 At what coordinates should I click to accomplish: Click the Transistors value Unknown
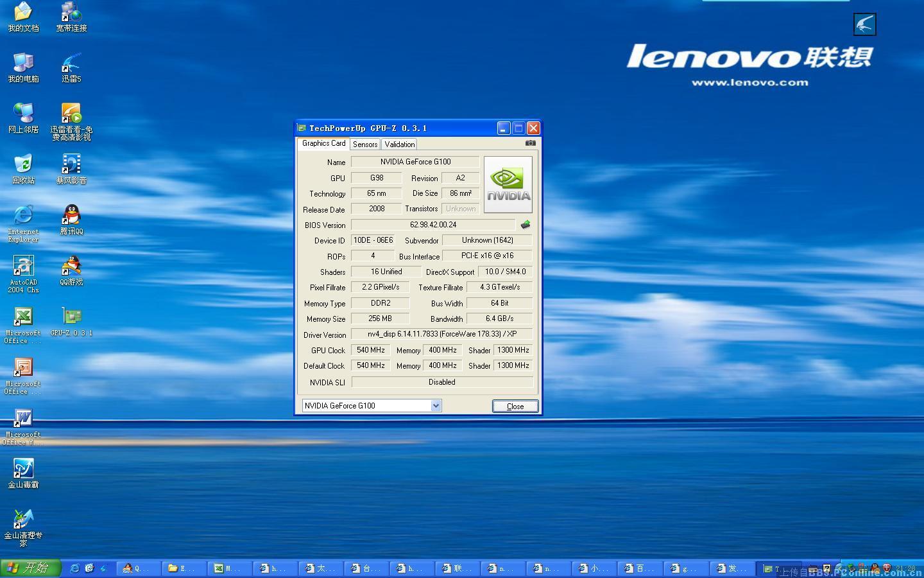(x=461, y=209)
